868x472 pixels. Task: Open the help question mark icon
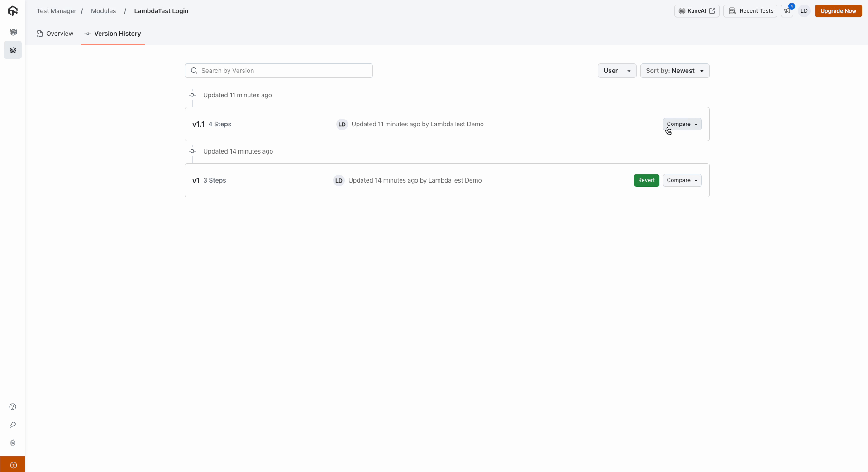point(13,407)
